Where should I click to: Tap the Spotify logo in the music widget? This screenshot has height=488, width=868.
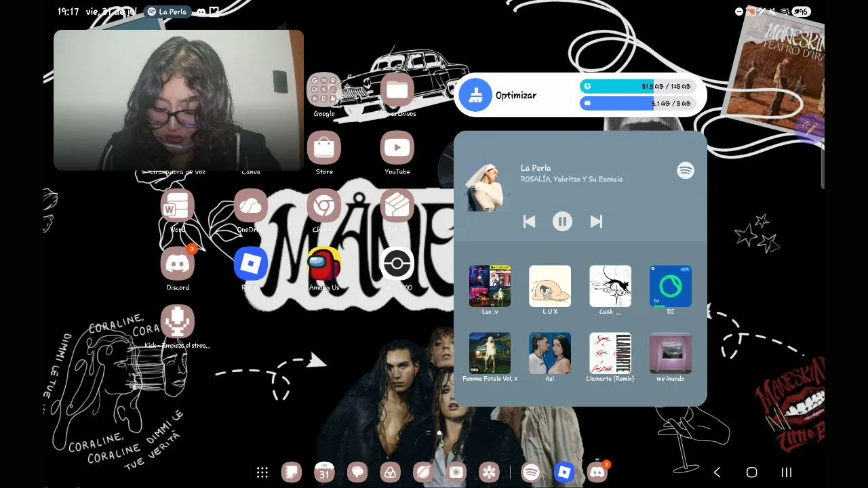(x=686, y=171)
